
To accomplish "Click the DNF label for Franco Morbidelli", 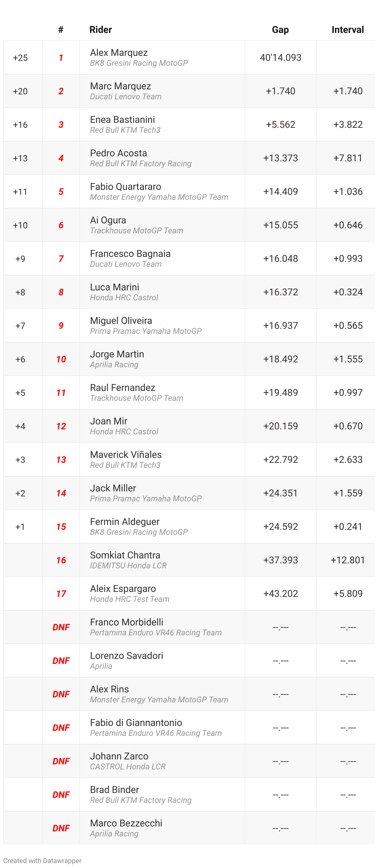I will click(61, 627).
